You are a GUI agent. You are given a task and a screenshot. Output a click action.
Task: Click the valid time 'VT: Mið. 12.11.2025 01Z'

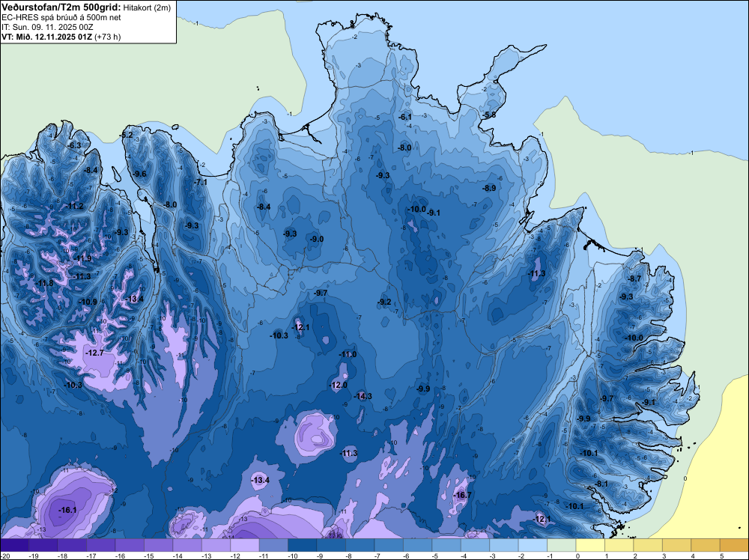pyautogui.click(x=46, y=37)
